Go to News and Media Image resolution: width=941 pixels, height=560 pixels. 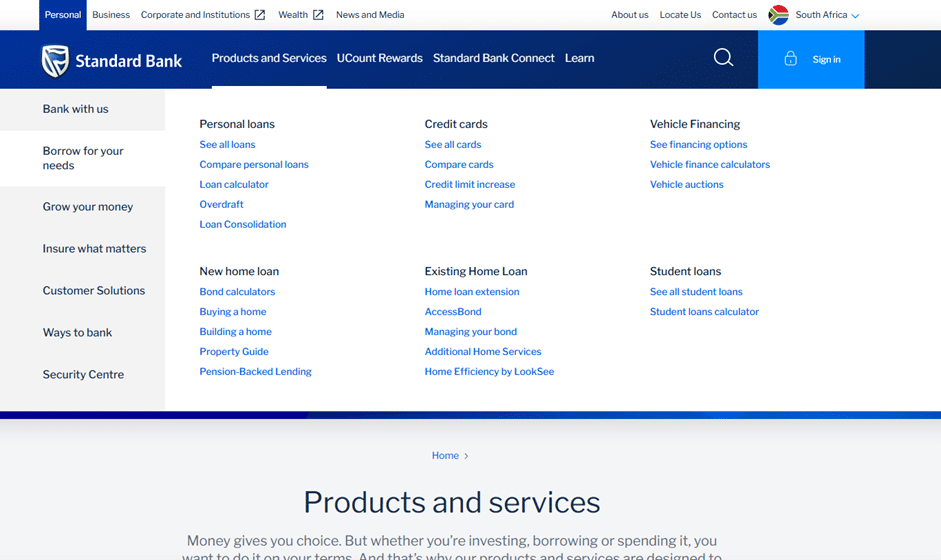point(370,15)
